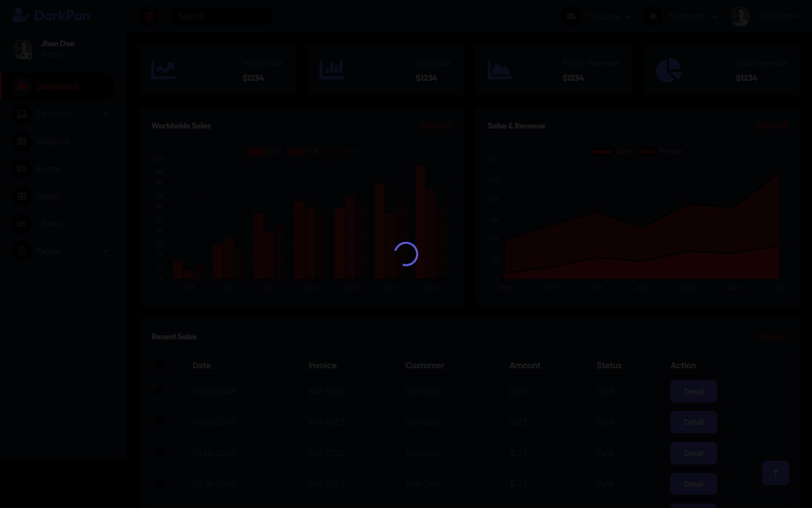Expand the Elements submenu chevron
Viewport: 812px width, 508px height.
(105, 114)
